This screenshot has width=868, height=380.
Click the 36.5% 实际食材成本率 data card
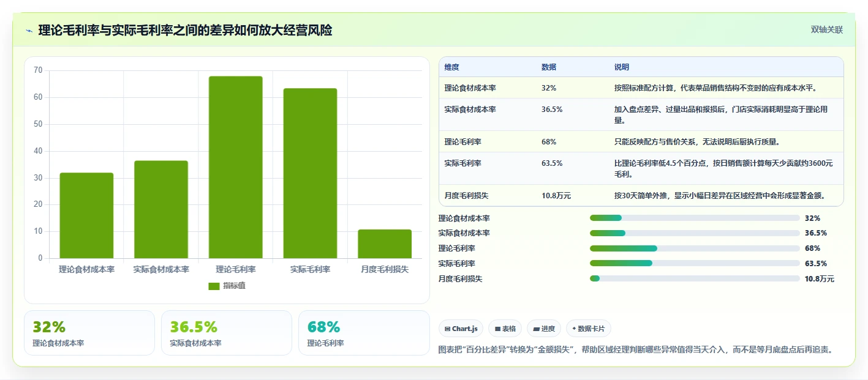(227, 333)
